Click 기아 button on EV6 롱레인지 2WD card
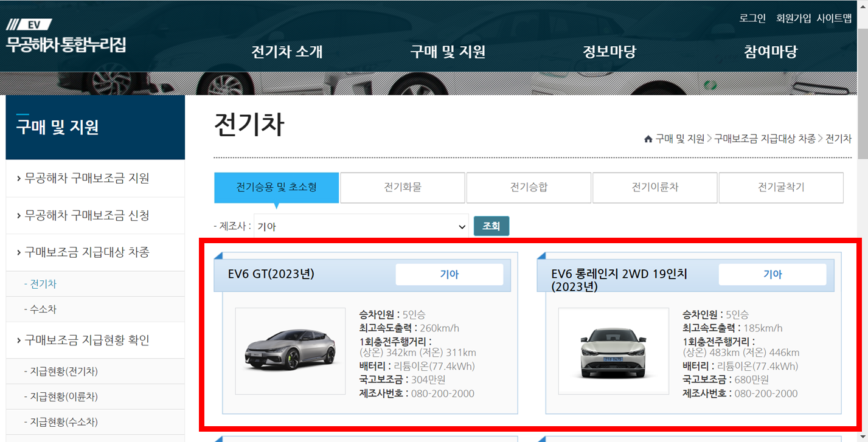Viewport: 868px width, 442px height. pos(773,274)
